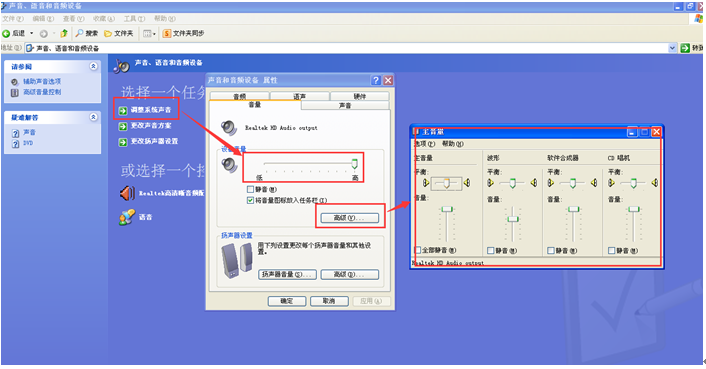Open the 工具(T) menu

pos(134,18)
